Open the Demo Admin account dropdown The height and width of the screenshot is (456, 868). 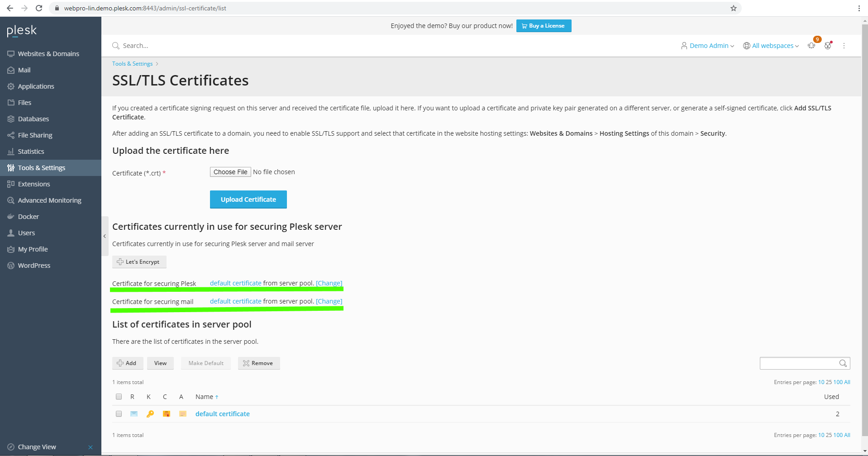[707, 46]
